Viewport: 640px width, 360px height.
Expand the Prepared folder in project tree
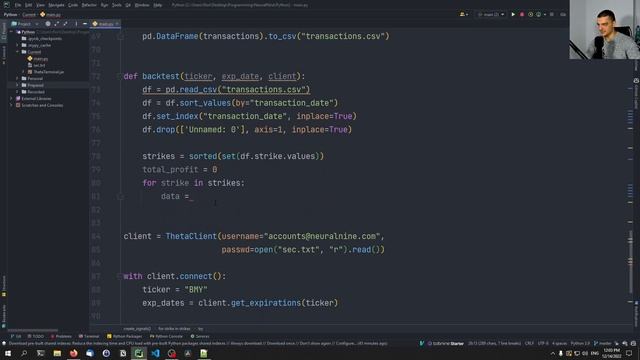(x=17, y=85)
